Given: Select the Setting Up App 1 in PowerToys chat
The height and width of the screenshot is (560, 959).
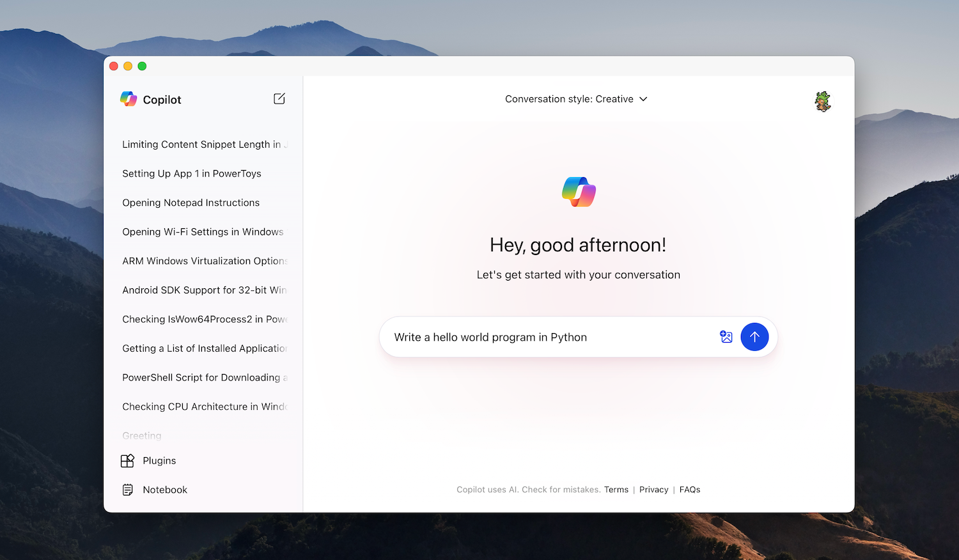Looking at the screenshot, I should point(191,173).
